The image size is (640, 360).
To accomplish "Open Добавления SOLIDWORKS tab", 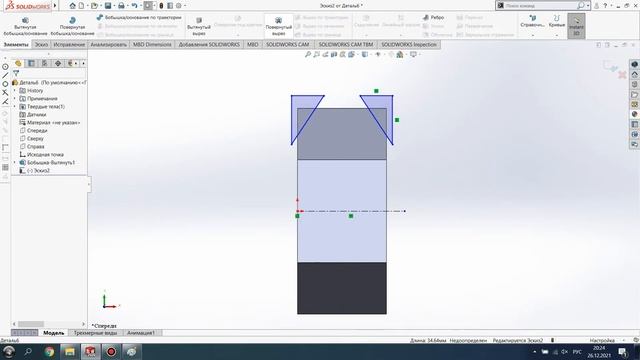I will [209, 44].
